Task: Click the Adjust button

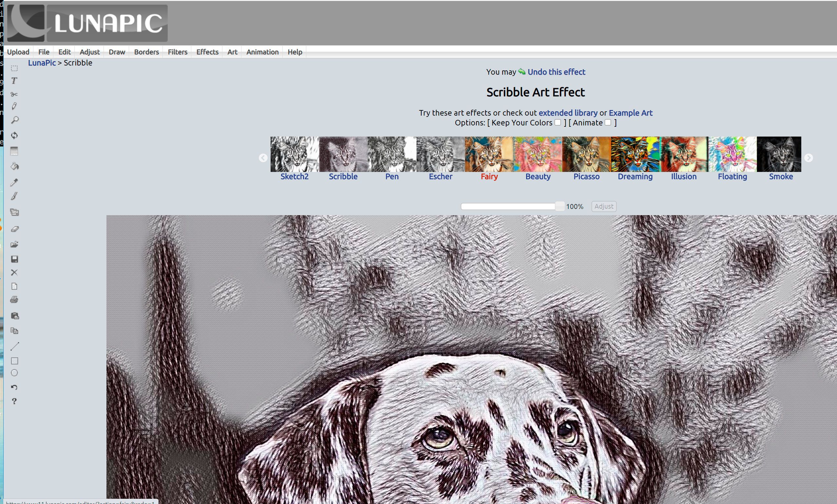Action: [x=604, y=206]
